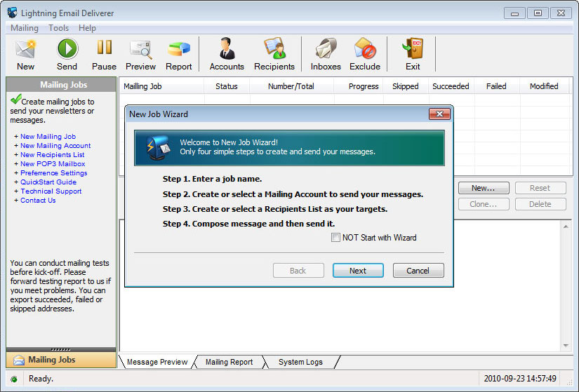Image resolution: width=579 pixels, height=392 pixels.
Task: Open the Report chart icon
Action: pyautogui.click(x=179, y=50)
